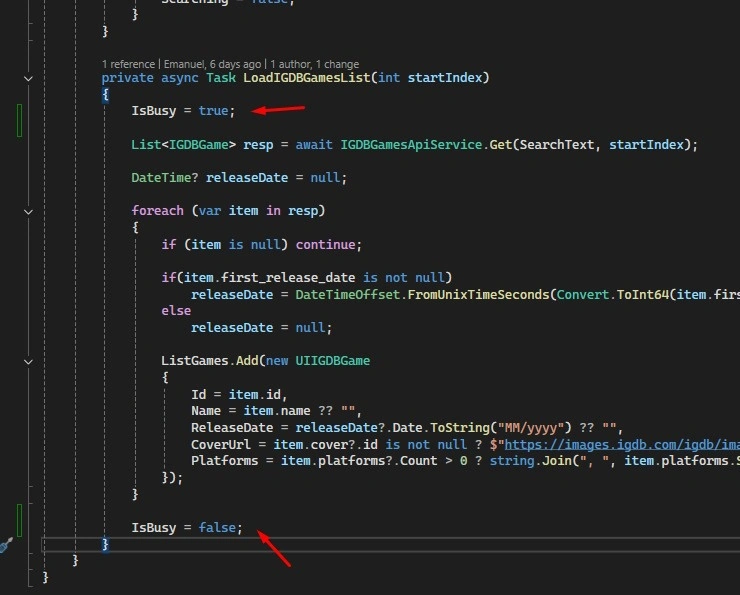The height and width of the screenshot is (595, 740).
Task: Click the LoadIGDBGamesList method name
Action: 307,77
